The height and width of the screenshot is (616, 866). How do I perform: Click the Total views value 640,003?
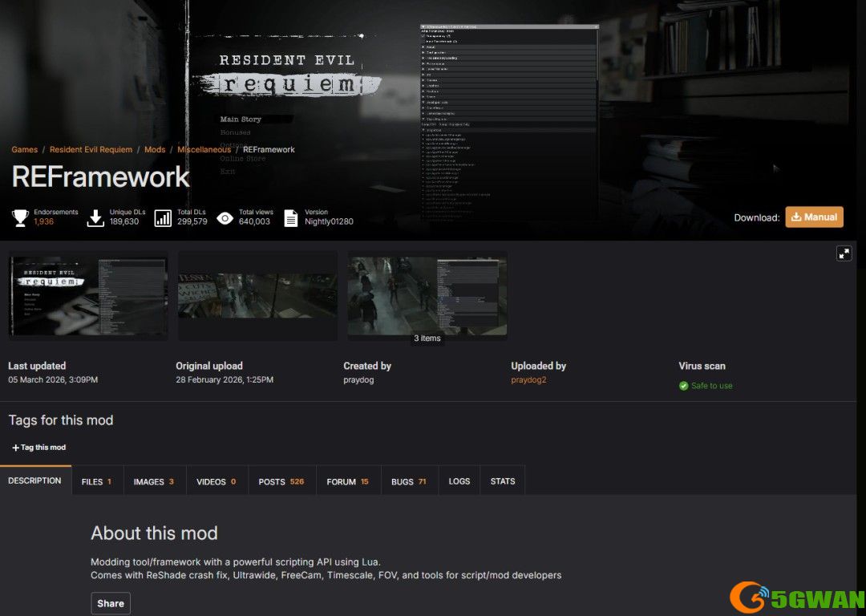click(x=254, y=221)
